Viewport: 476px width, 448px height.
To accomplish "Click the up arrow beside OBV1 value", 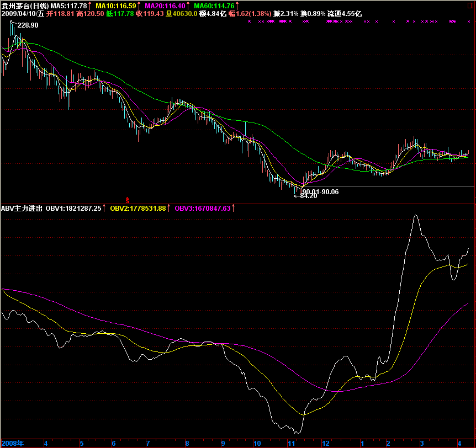I will click(105, 209).
